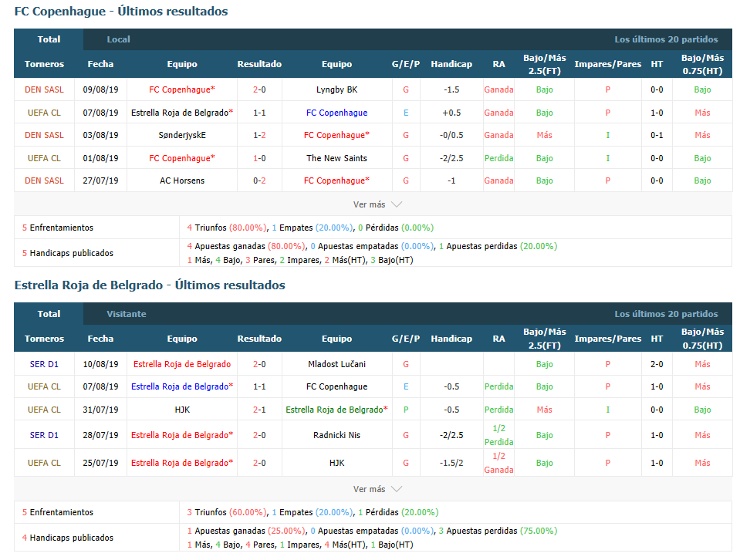Open 'Los últimos 20 partidos' selector in Estrella Roja table
Viewport: 740px width, 560px height.
(x=666, y=314)
